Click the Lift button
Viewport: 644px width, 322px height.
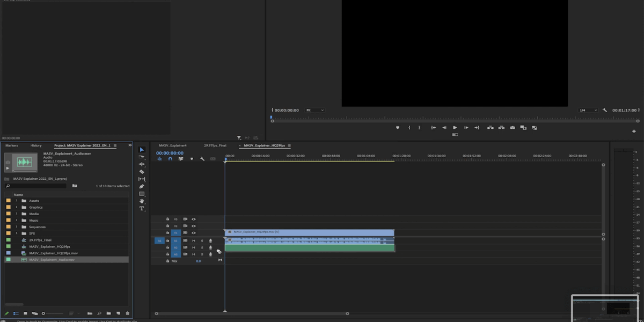491,128
